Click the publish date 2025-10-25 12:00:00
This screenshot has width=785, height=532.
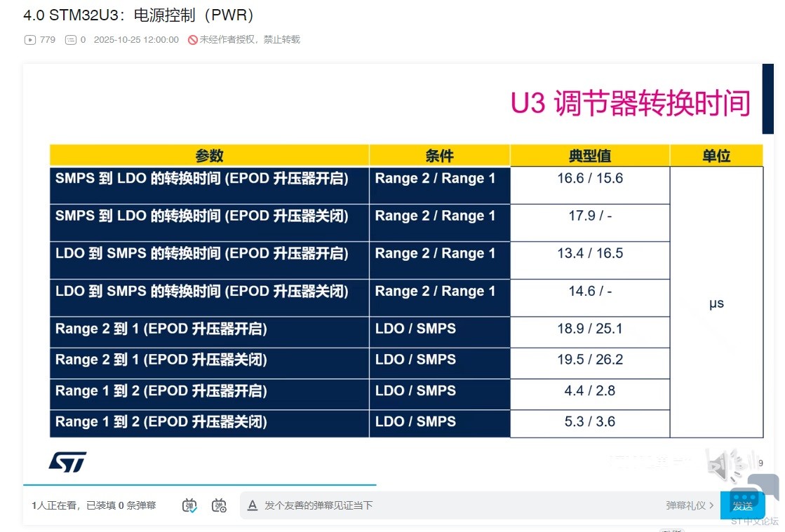[136, 39]
